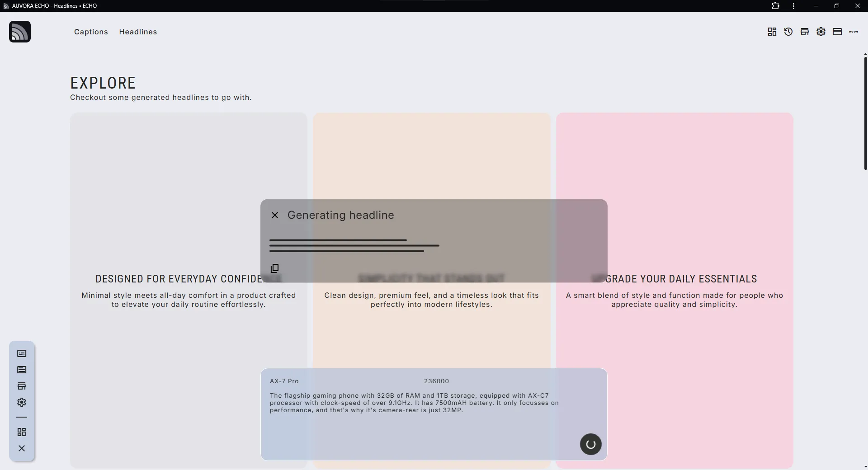Copy the generated headline with copy icon
The height and width of the screenshot is (470, 868).
[274, 268]
